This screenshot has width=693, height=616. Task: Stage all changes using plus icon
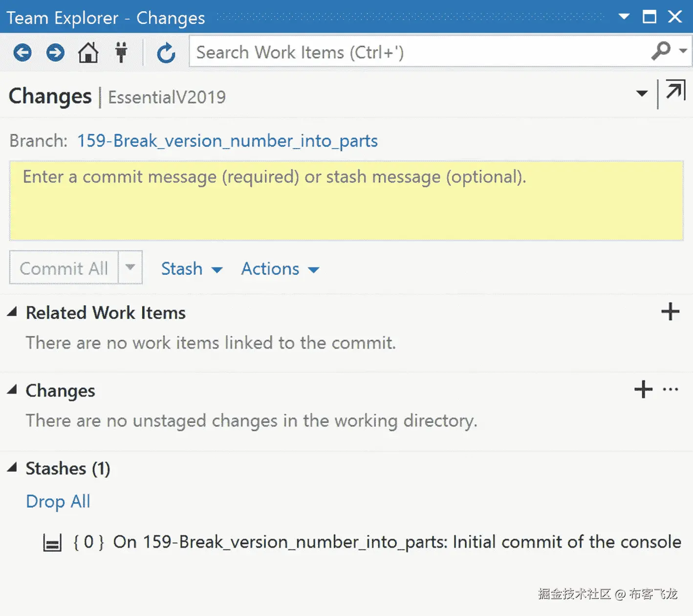pyautogui.click(x=643, y=389)
